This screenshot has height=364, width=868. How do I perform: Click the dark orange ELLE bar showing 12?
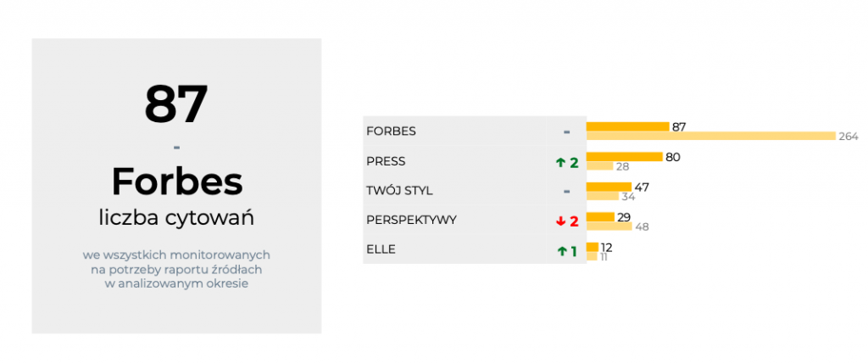point(592,247)
